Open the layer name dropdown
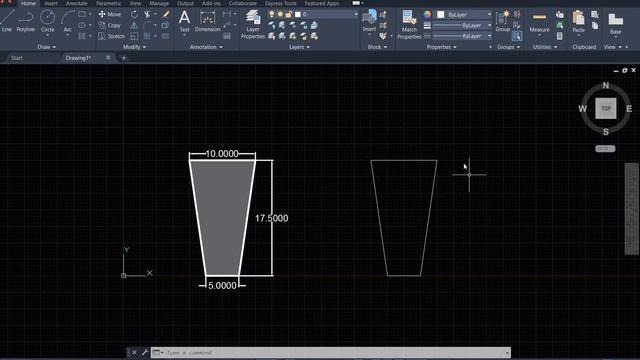640x360 pixels. (x=356, y=14)
